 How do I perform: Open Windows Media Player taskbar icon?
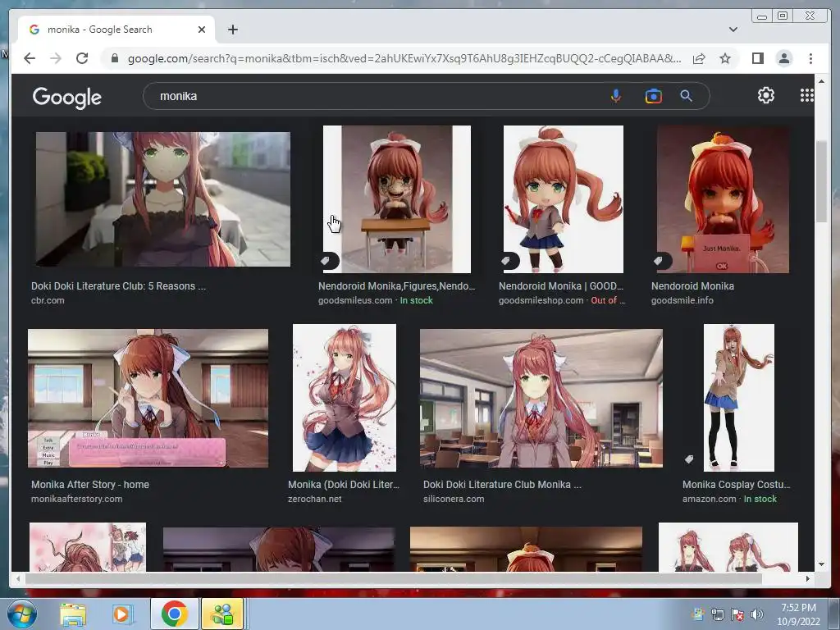coord(121,614)
